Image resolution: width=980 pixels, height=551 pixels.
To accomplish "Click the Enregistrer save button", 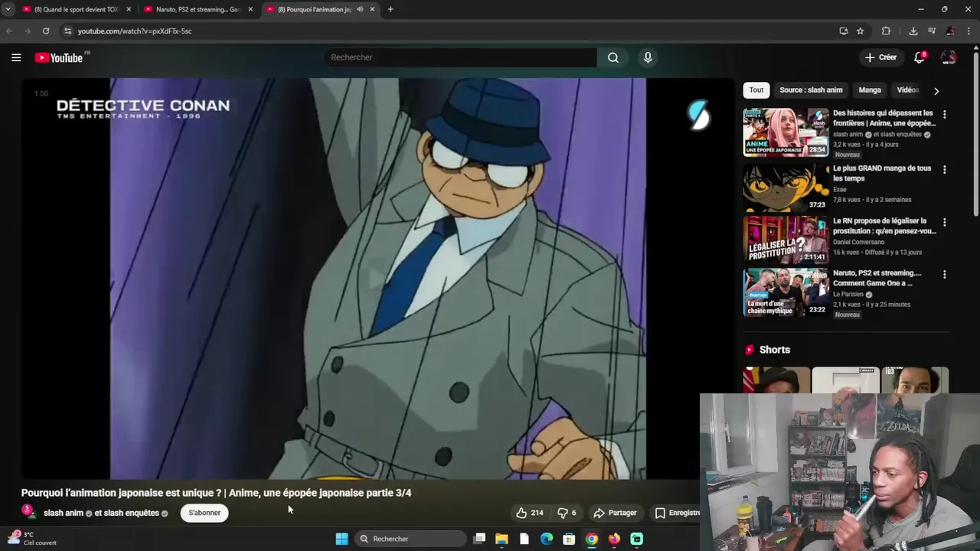I will click(677, 513).
